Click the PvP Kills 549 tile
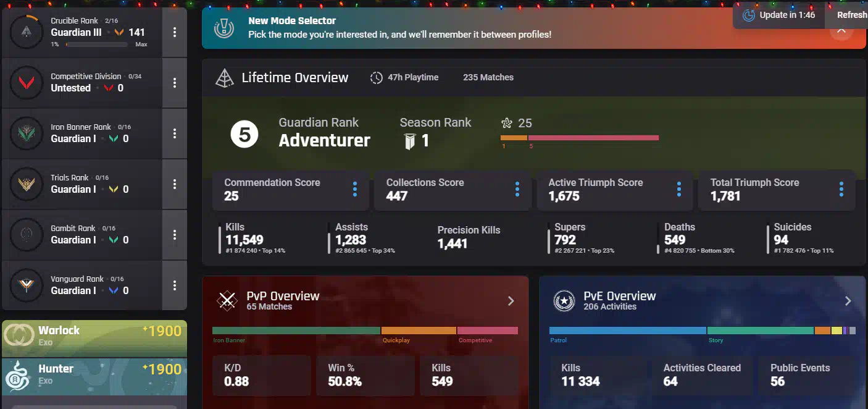The width and height of the screenshot is (868, 409). (469, 375)
